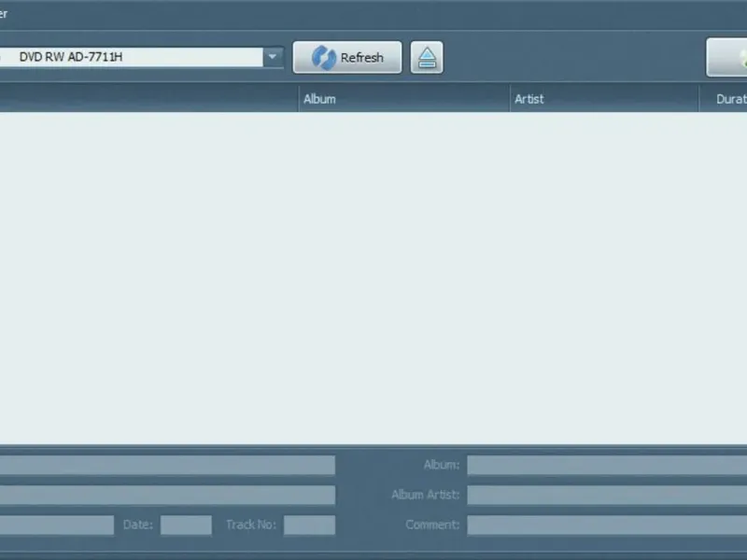
Task: Click the Album text field
Action: (x=607, y=465)
